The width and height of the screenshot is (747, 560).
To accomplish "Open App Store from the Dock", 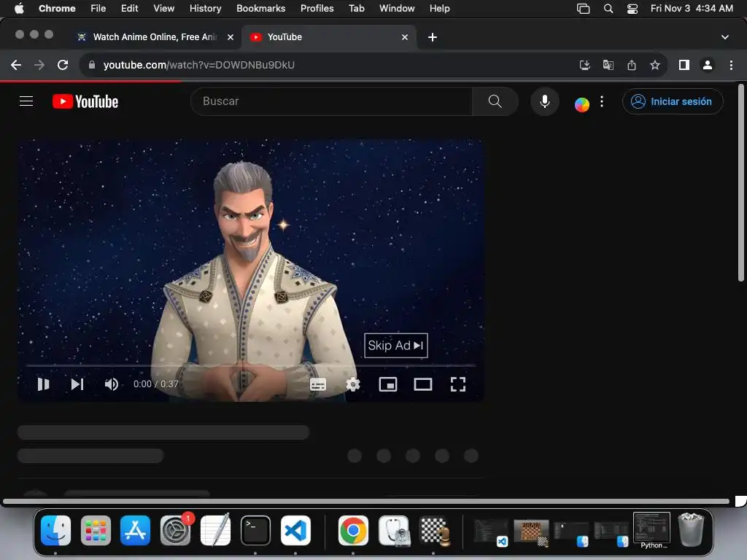I will tap(135, 530).
